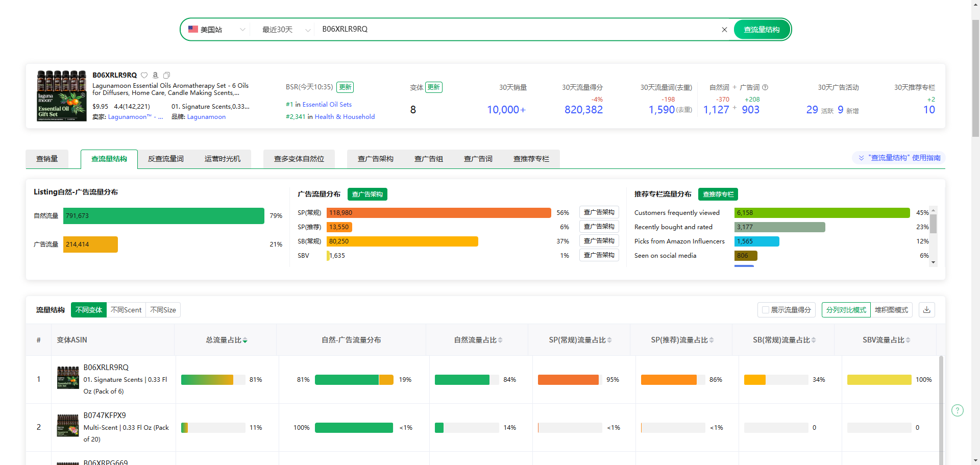Open the 查广告词 tab

(478, 159)
